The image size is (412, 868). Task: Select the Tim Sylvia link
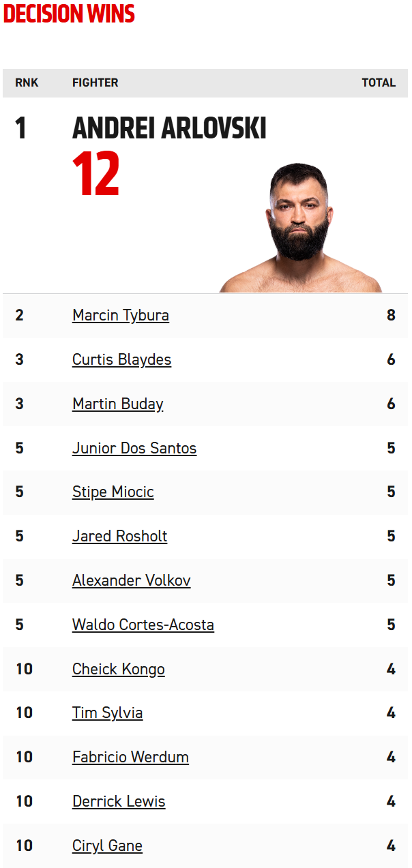click(108, 713)
